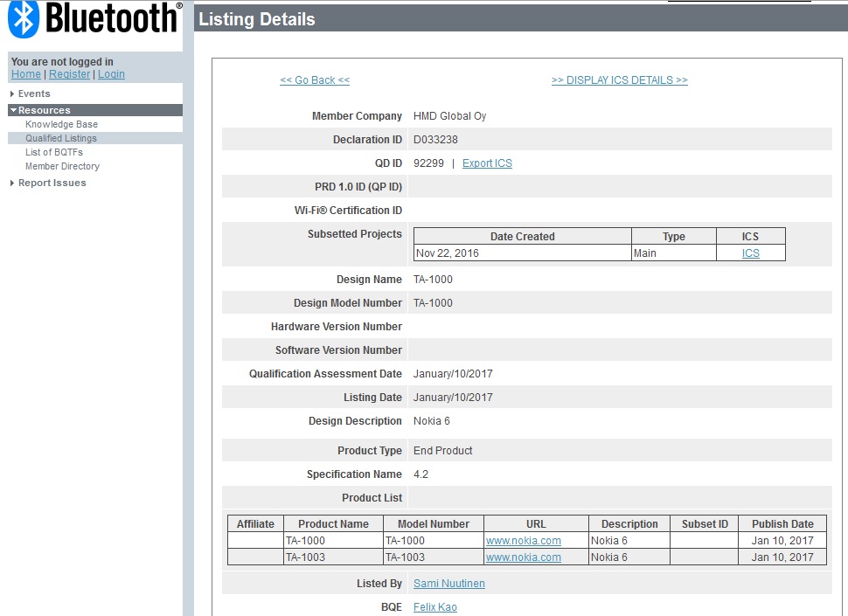848x616 pixels.
Task: Open the Home link in sidebar
Action: [26, 74]
